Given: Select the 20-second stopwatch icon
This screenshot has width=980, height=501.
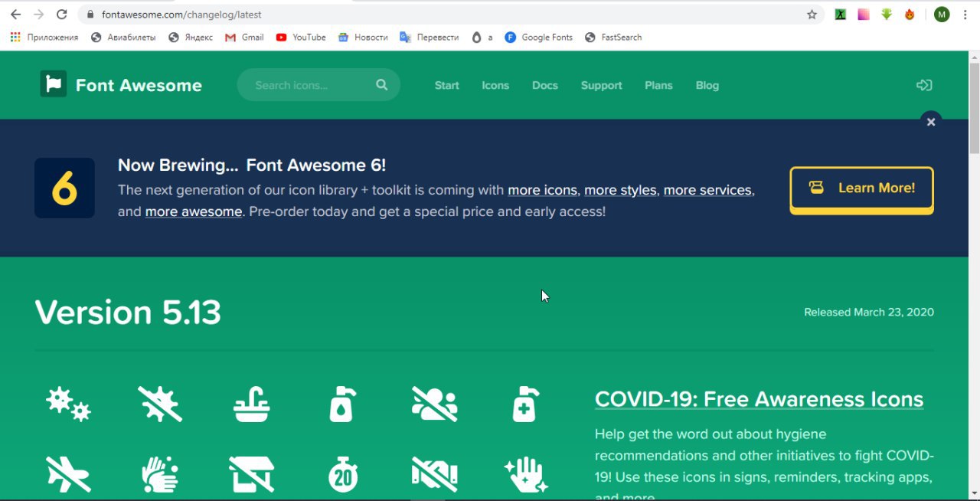Looking at the screenshot, I should 342,474.
